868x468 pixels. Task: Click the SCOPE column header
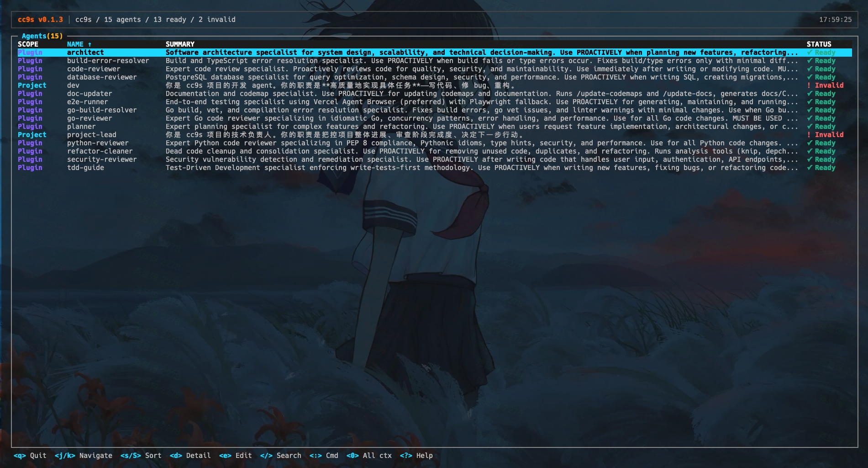pos(28,44)
